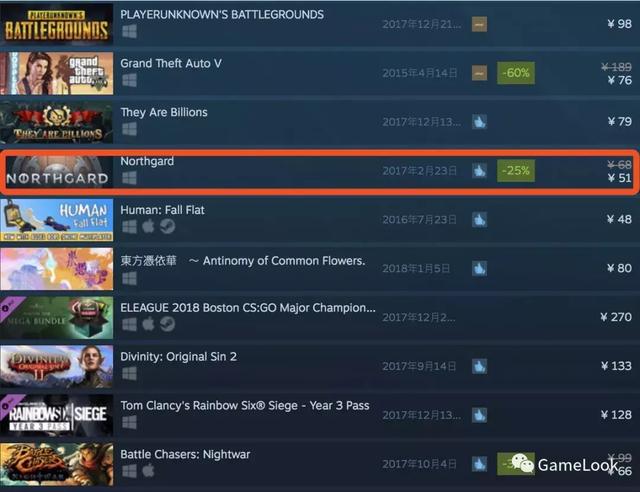Click the -25% discount badge on Northgard

pos(516,170)
